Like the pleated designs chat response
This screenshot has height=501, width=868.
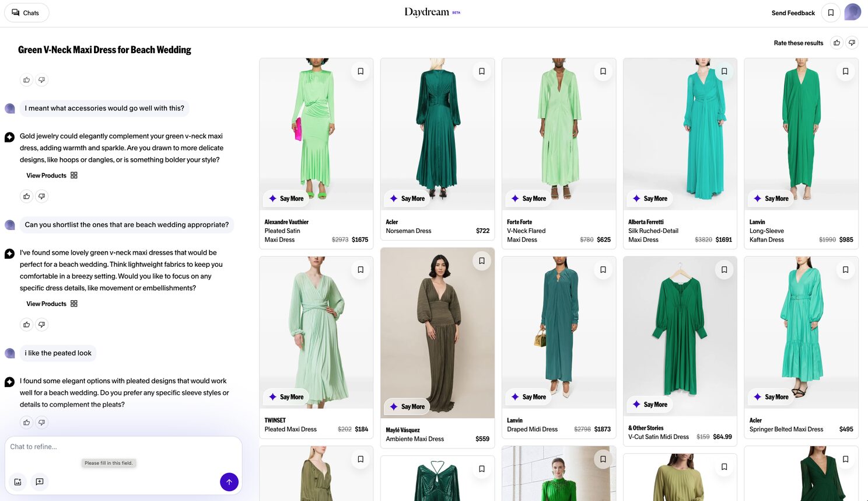pos(26,422)
